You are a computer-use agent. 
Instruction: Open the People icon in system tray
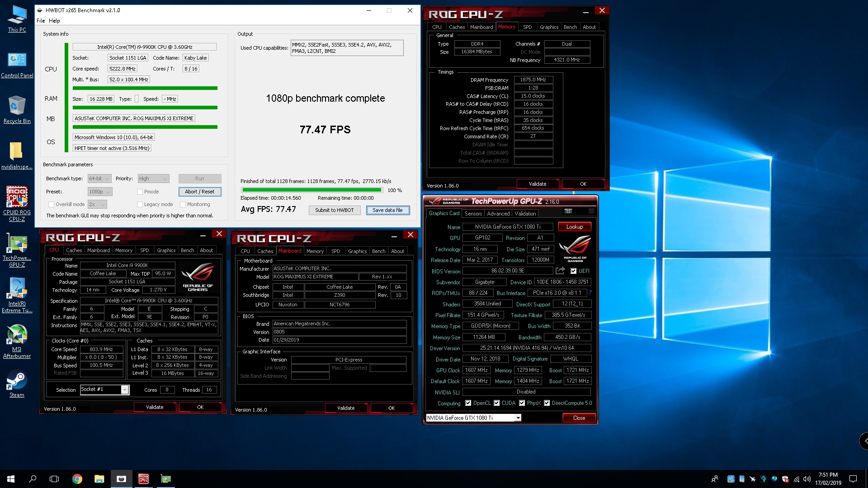pos(714,479)
